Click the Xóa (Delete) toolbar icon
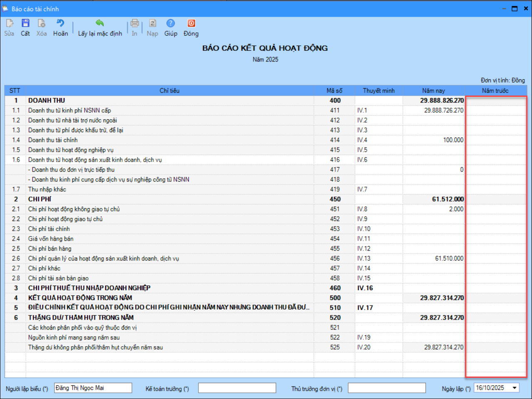This screenshot has height=399, width=532. click(x=41, y=24)
